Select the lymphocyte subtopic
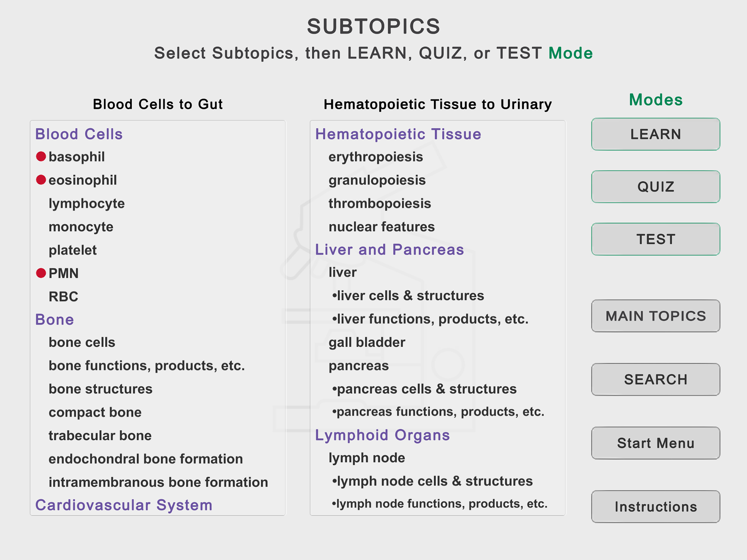Viewport: 747px width, 560px height. pos(86,203)
